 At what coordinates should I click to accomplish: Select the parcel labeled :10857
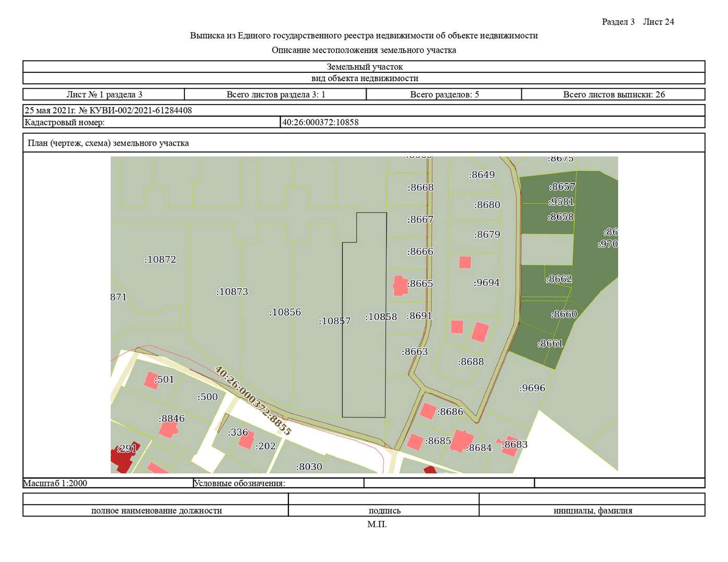point(334,321)
